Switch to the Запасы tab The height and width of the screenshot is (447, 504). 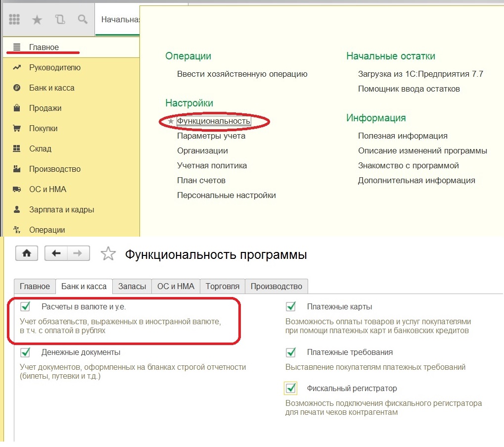pos(132,287)
